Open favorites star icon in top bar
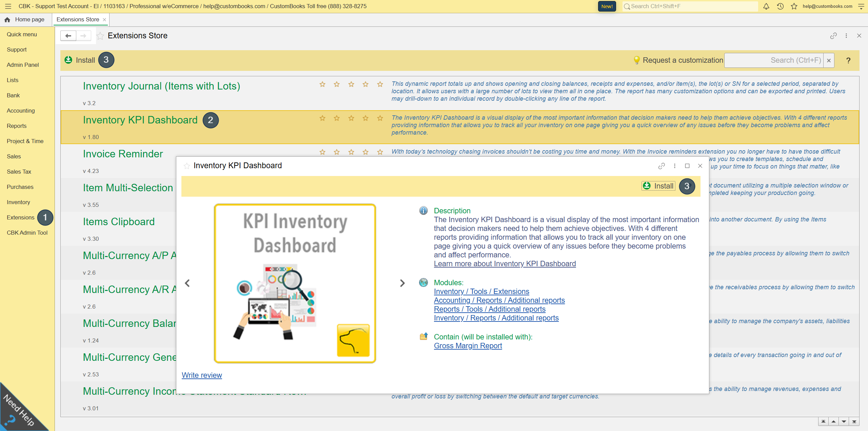 pos(794,6)
